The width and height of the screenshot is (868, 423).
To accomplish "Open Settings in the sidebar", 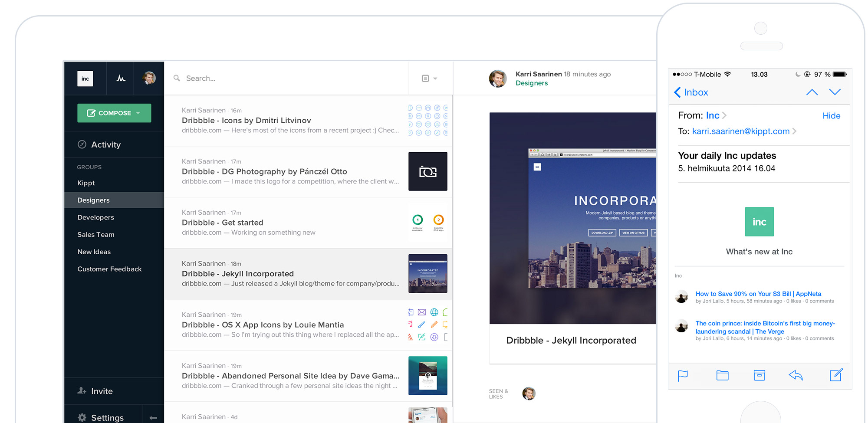I will coord(103,417).
